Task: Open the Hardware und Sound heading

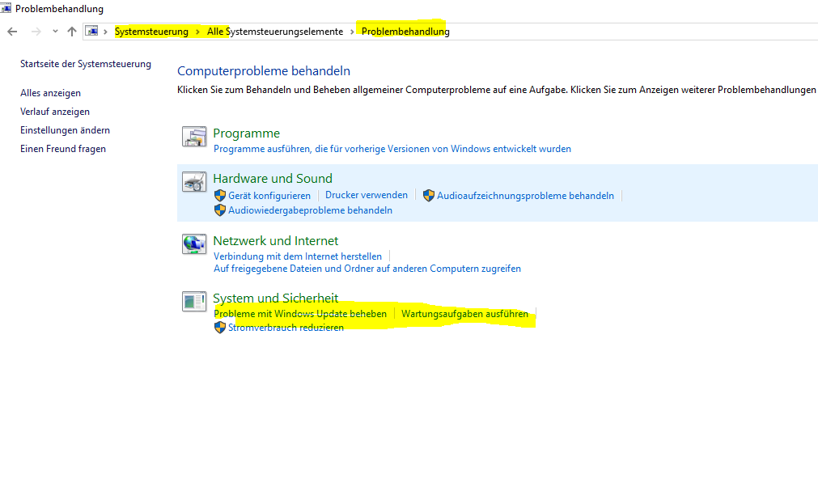Action: point(273,179)
